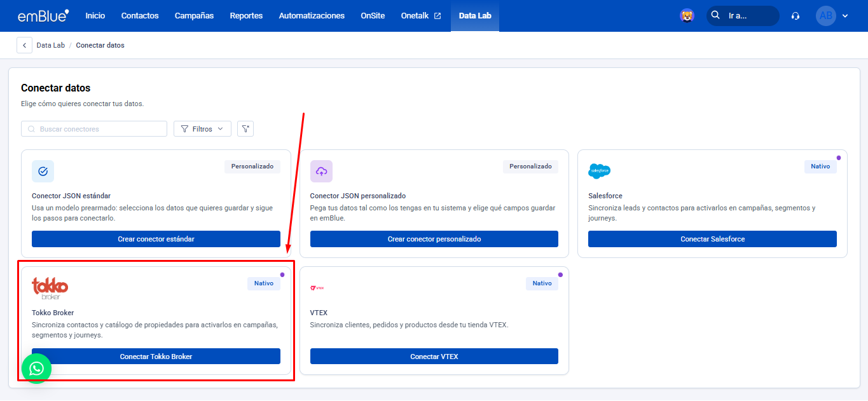Viewport: 868px width, 401px height.
Task: Click the Nativo badge on VTEX card
Action: (542, 283)
